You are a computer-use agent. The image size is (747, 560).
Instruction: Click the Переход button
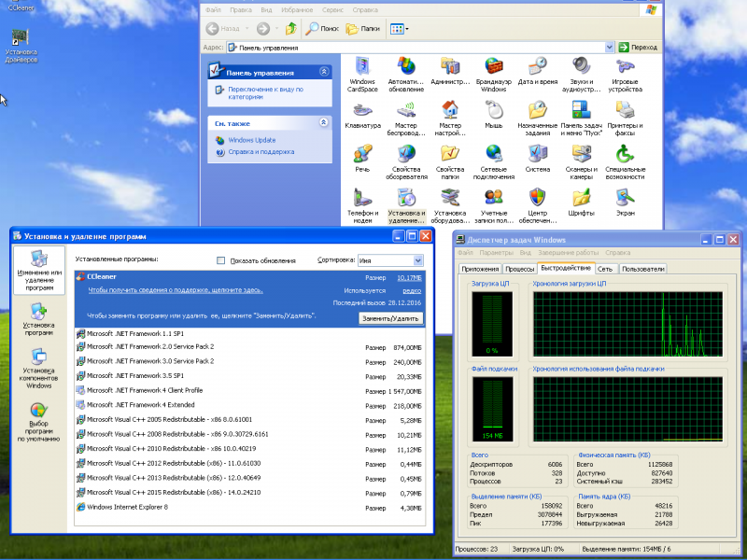pyautogui.click(x=638, y=48)
